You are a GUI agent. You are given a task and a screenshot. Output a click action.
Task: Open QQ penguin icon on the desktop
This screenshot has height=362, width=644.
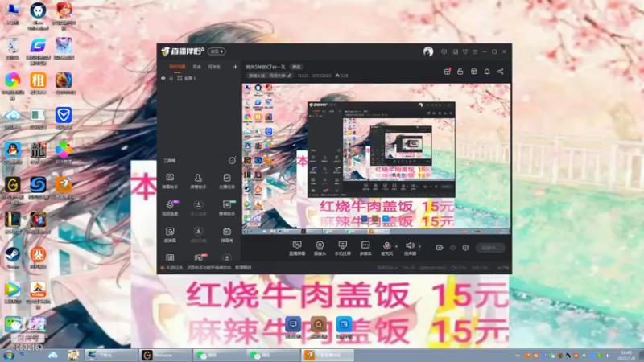point(13,152)
